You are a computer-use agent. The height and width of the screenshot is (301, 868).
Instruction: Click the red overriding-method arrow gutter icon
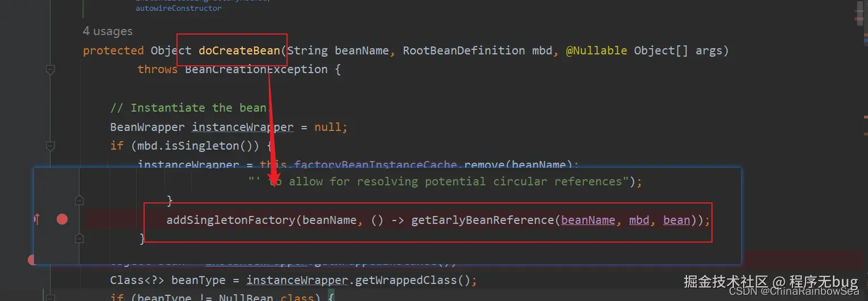pos(37,219)
